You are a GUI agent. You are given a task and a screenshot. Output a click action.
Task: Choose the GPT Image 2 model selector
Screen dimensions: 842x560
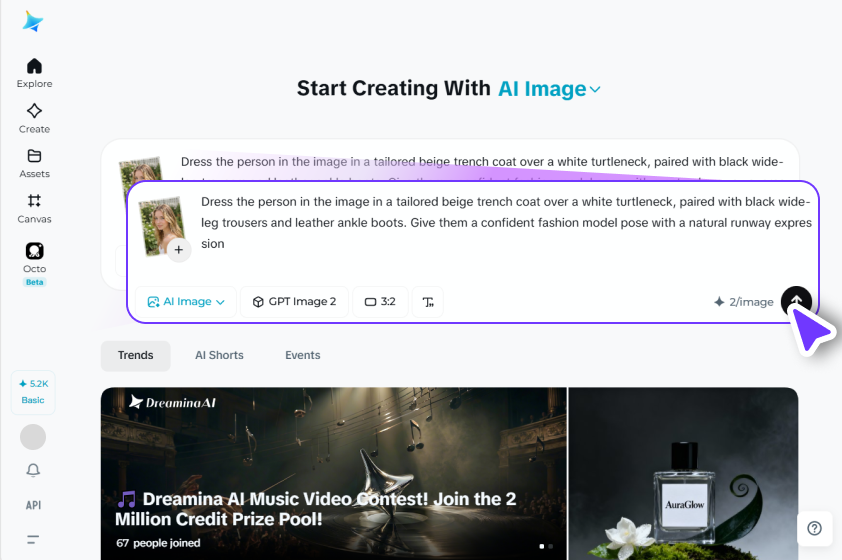pos(294,302)
